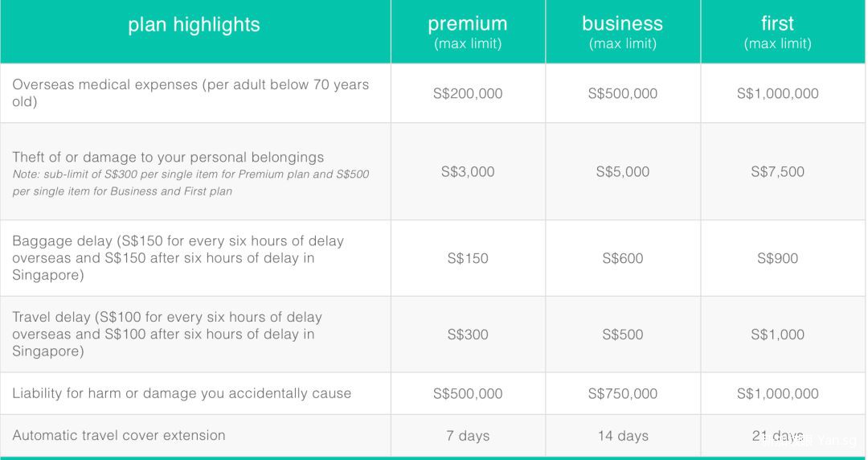Click the sub-limit note in italics
Image resolution: width=868 pixels, height=460 pixels.
pos(190,183)
